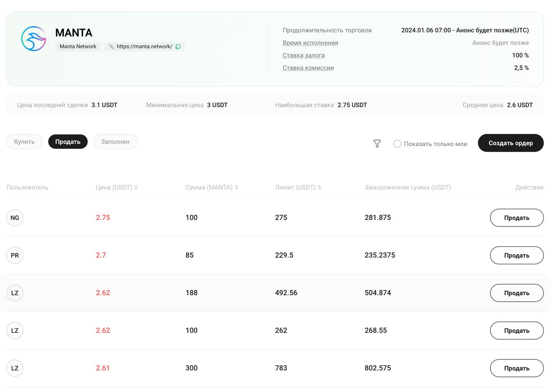The width and height of the screenshot is (556, 392).
Task: Click the Ставка комиссии underlined label
Action: point(308,68)
